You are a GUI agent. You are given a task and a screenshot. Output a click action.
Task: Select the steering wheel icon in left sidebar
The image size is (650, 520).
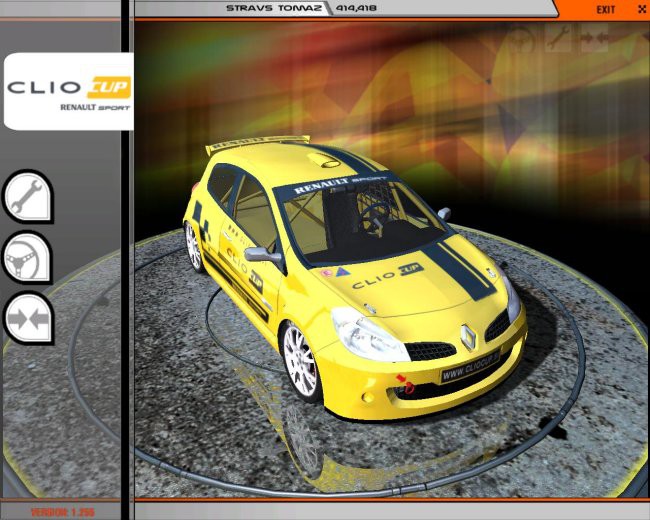(x=28, y=257)
